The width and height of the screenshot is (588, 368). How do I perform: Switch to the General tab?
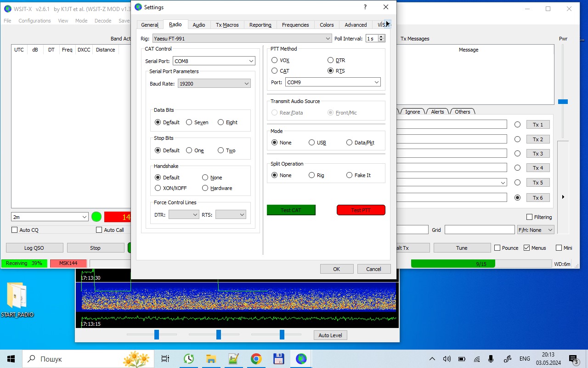click(x=150, y=25)
